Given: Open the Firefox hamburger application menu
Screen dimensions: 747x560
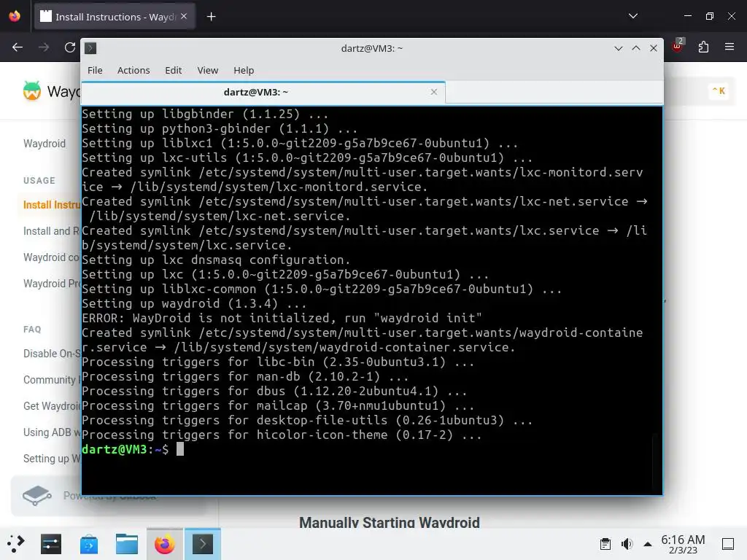Looking at the screenshot, I should (x=729, y=47).
